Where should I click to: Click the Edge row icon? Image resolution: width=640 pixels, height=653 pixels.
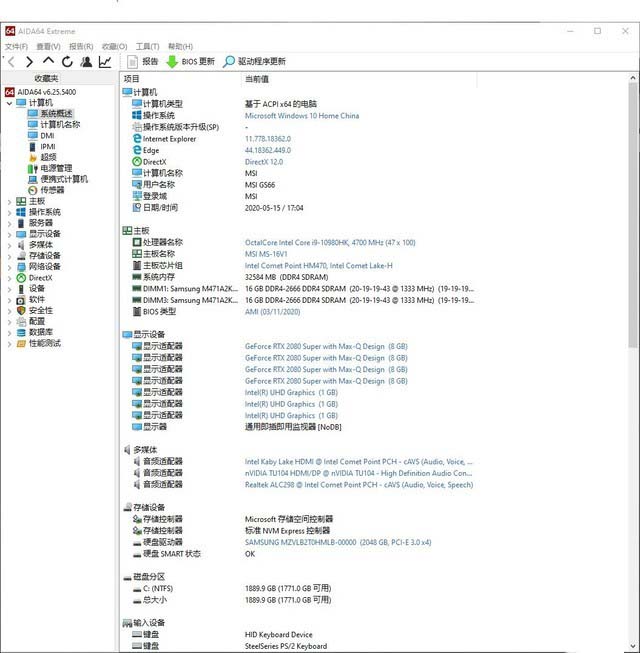point(137,150)
